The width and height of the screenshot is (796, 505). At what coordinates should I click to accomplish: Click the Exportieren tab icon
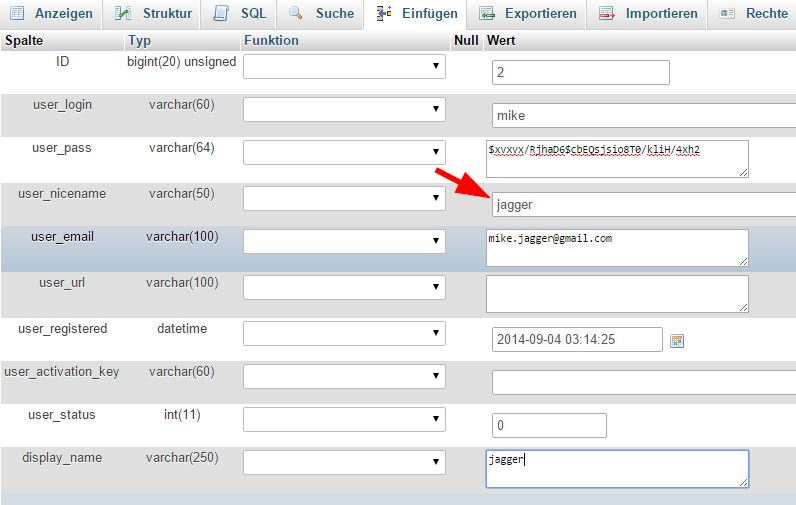(x=487, y=14)
